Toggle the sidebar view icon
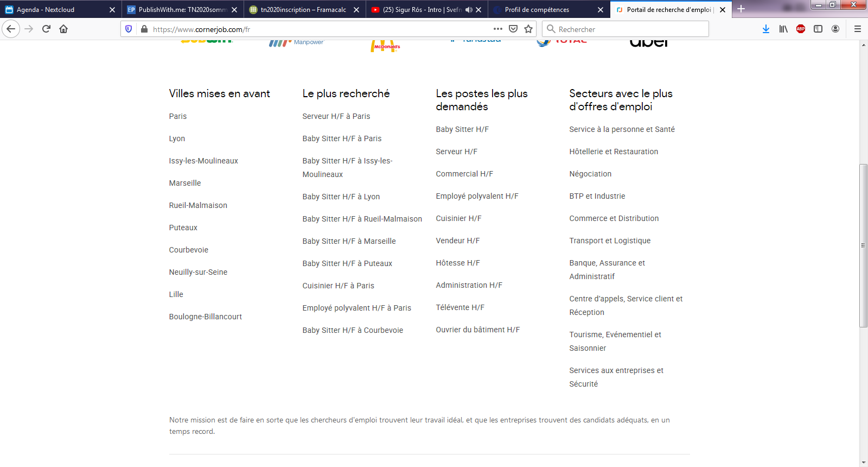868x467 pixels. pos(818,29)
